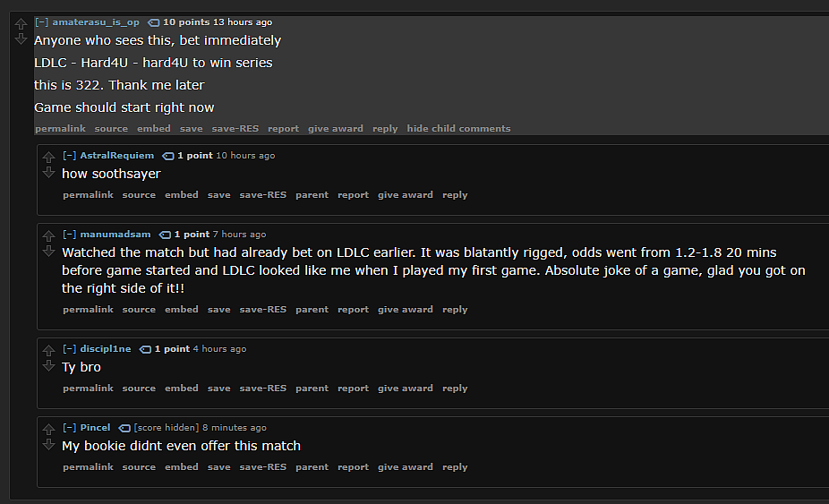829x504 pixels.
Task: Upvote discipl1ne's Ty bro comment
Action: point(48,350)
